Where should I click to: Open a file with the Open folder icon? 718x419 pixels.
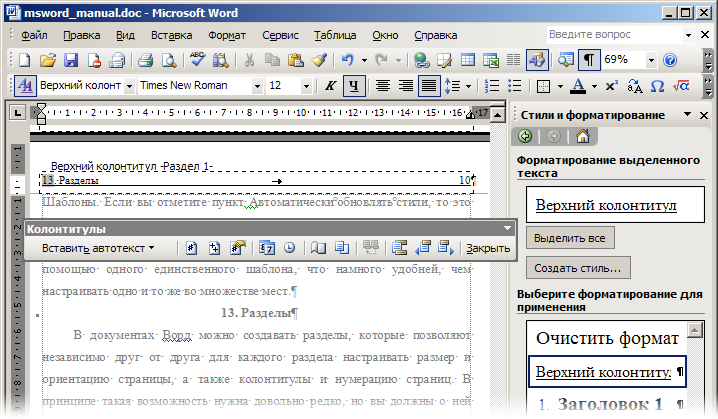coord(48,60)
